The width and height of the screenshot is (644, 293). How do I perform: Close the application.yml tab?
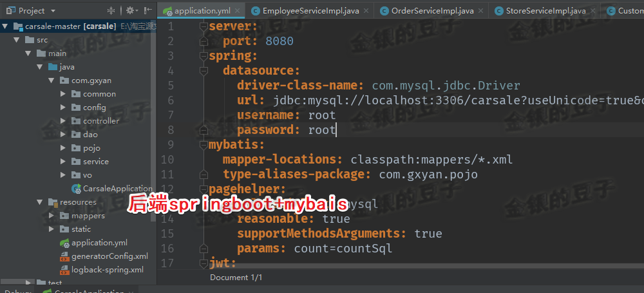click(x=237, y=11)
